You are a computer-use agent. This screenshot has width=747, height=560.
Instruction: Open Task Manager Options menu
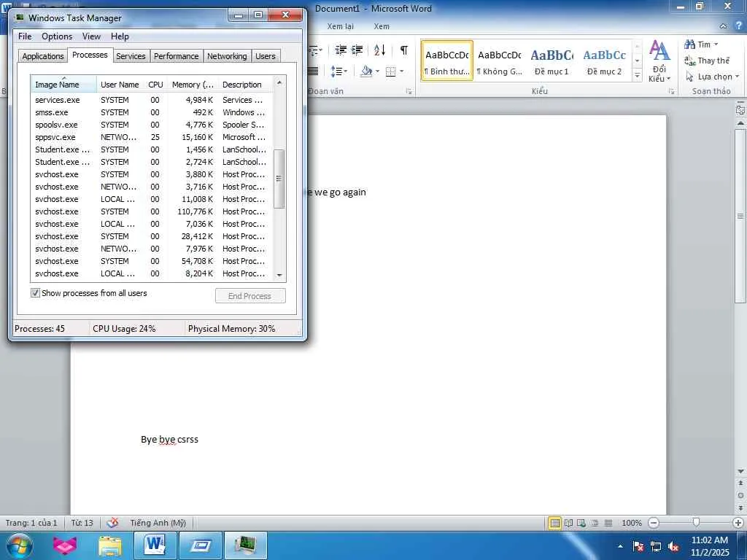point(57,36)
